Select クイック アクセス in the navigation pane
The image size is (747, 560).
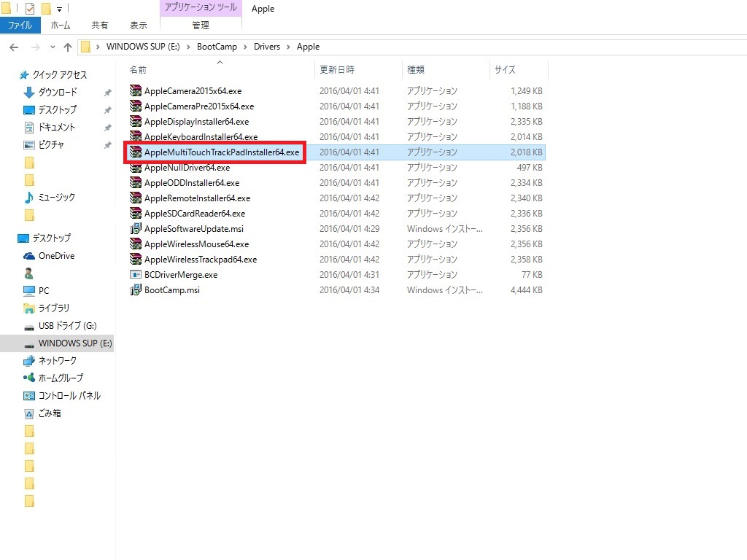(x=60, y=75)
